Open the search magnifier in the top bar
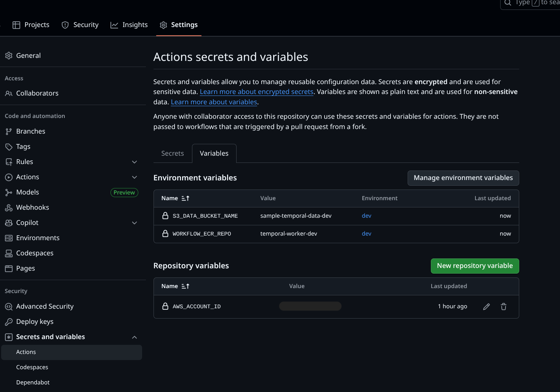Image resolution: width=560 pixels, height=392 pixels. [507, 3]
